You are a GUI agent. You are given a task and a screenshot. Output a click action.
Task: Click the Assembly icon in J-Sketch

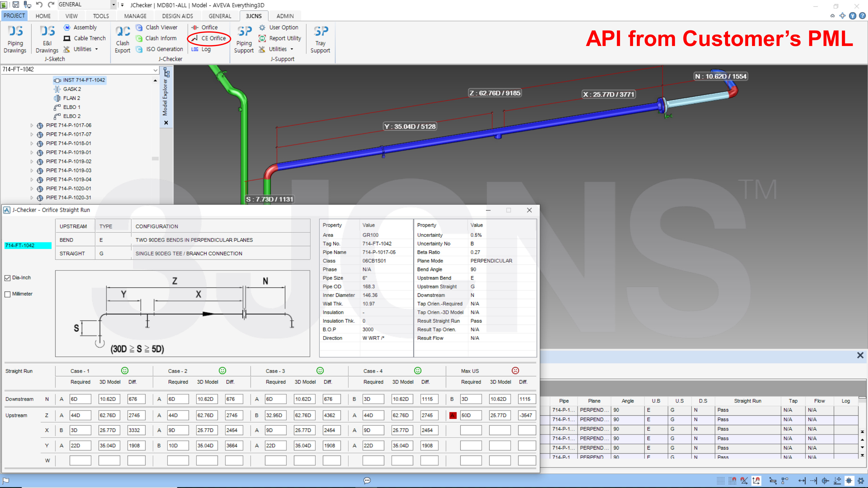pos(67,27)
